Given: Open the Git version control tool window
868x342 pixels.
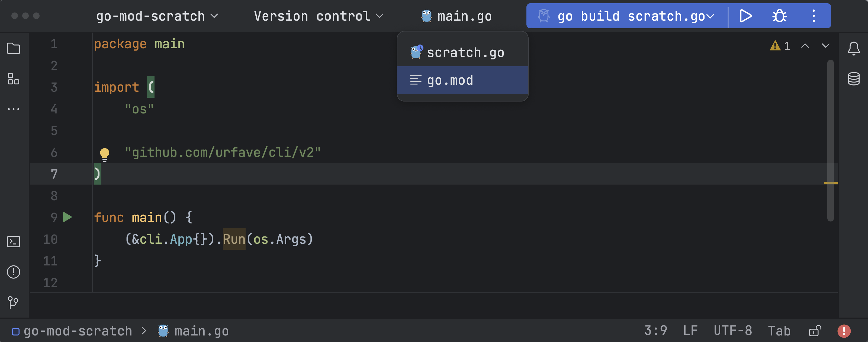Looking at the screenshot, I should pos(14,302).
